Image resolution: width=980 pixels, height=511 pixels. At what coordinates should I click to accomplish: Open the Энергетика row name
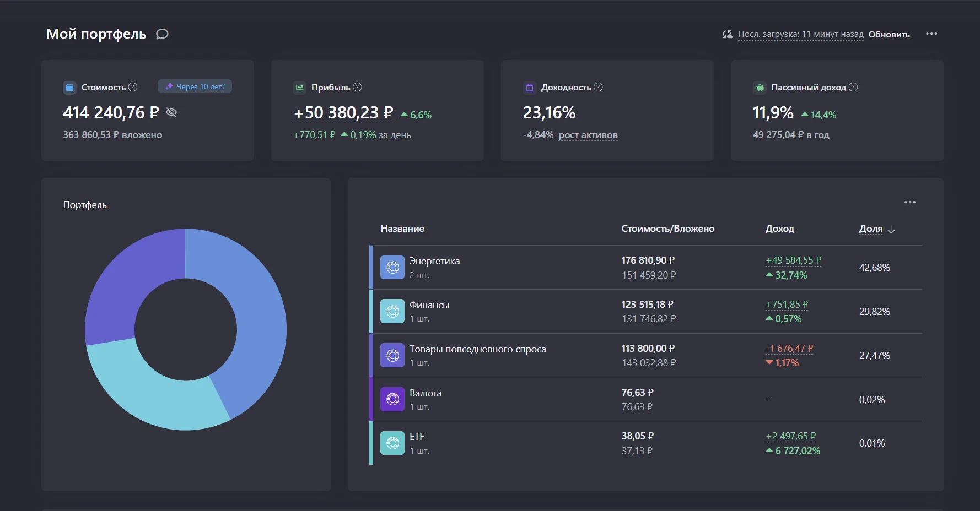(434, 261)
